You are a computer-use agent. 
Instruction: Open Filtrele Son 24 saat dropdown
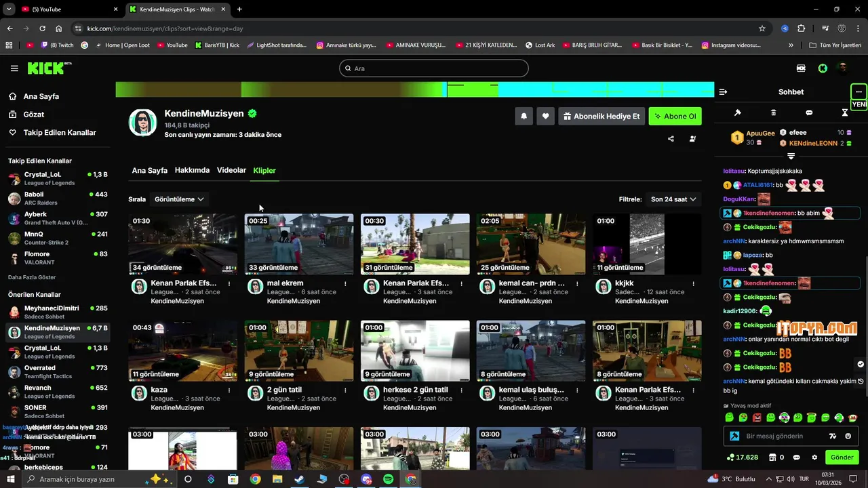coord(673,199)
